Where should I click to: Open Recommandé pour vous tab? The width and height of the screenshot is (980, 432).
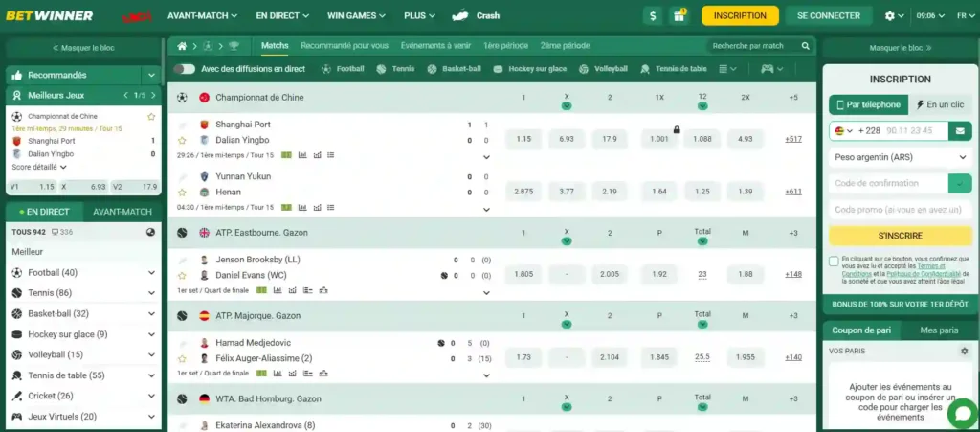pos(345,46)
